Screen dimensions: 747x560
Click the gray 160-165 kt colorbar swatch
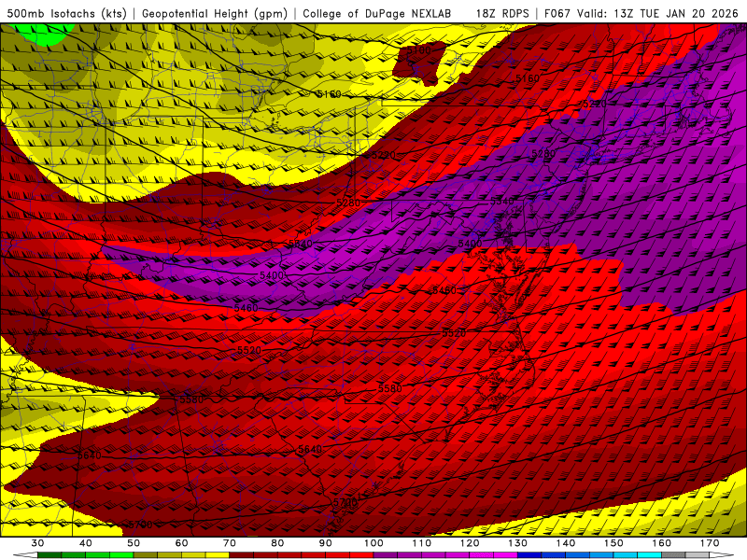pos(673,555)
